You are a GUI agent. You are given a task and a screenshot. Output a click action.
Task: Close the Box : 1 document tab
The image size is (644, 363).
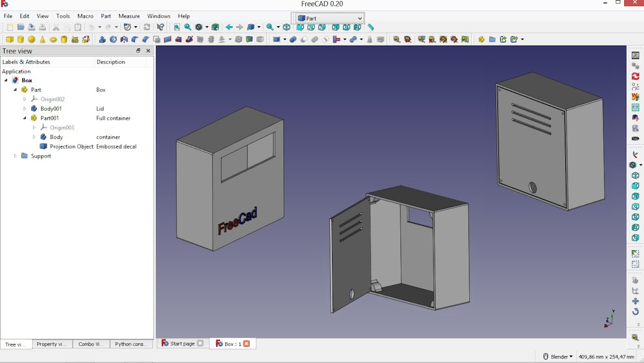tap(246, 343)
